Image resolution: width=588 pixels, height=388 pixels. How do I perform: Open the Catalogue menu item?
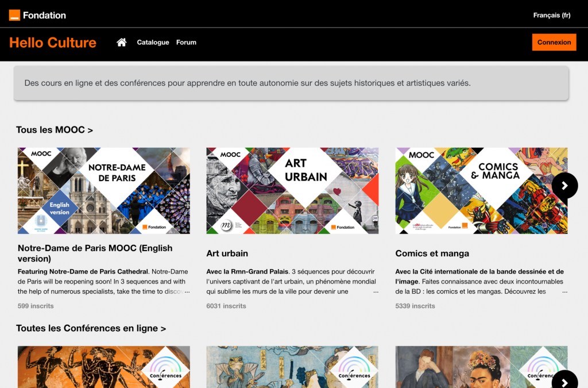pyautogui.click(x=153, y=43)
